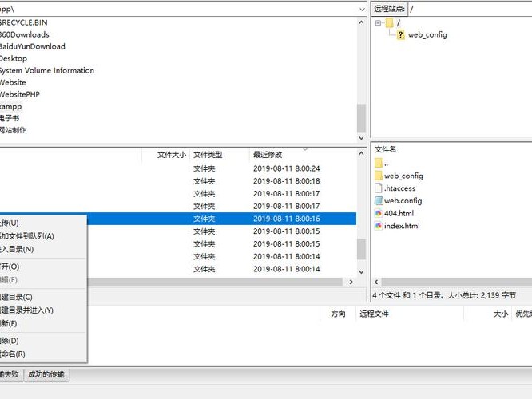Click the web.config file icon
This screenshot has height=399, width=532.
point(379,200)
